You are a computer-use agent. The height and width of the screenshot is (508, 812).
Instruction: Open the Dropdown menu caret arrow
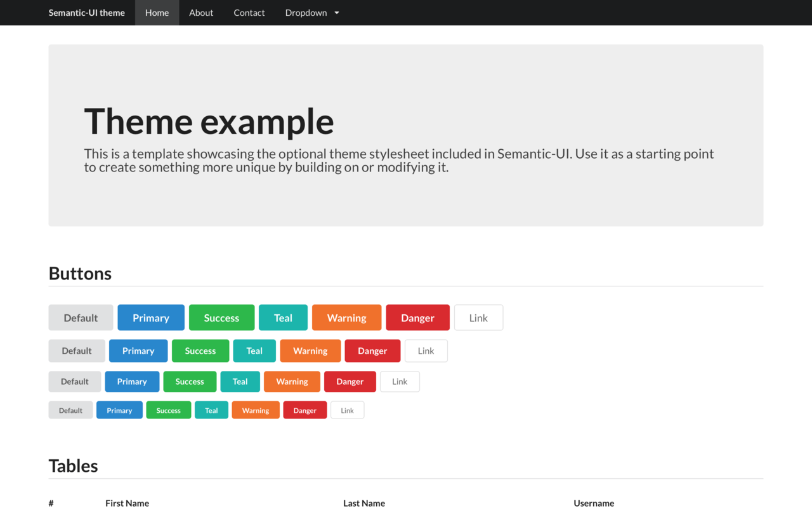pos(337,13)
